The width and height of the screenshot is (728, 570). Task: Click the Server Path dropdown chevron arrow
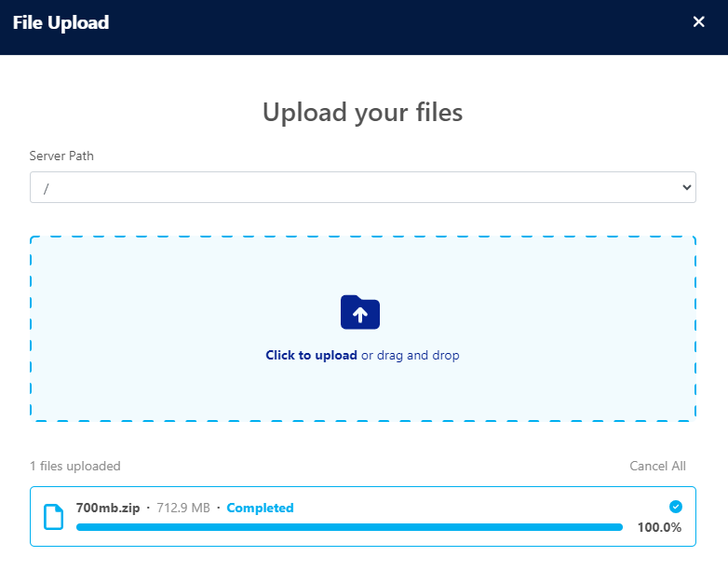click(x=687, y=187)
